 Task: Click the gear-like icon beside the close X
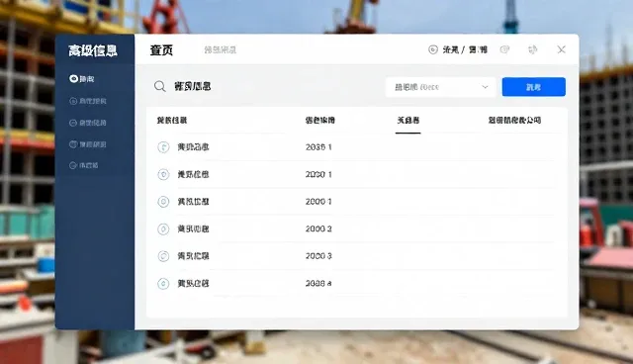pyautogui.click(x=533, y=49)
